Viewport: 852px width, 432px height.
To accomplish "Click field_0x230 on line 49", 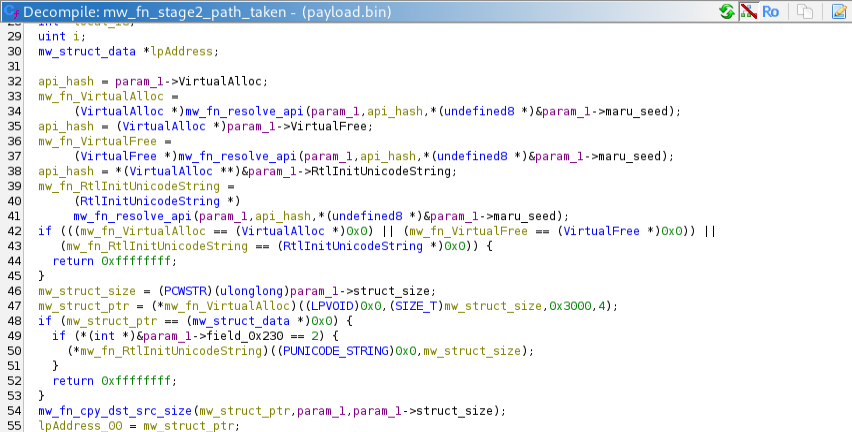I will coord(245,336).
